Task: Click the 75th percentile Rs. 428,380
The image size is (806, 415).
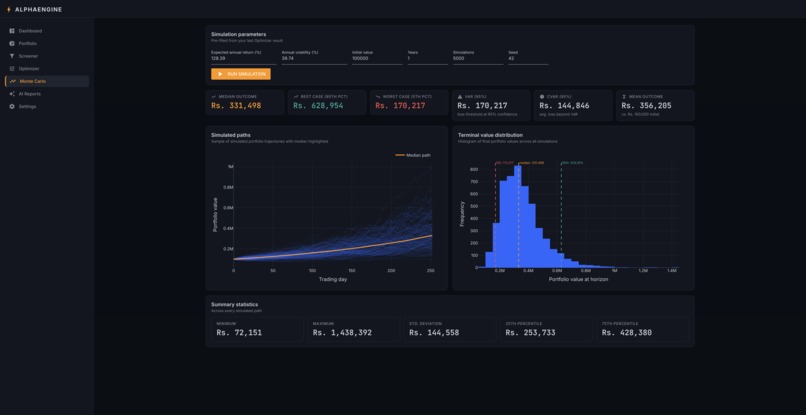Action: pyautogui.click(x=627, y=333)
